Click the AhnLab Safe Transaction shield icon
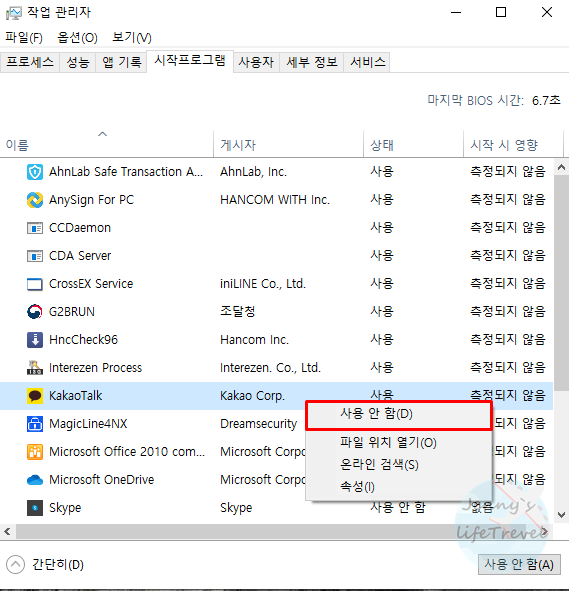Screen dimensions: 569x591 pos(35,172)
